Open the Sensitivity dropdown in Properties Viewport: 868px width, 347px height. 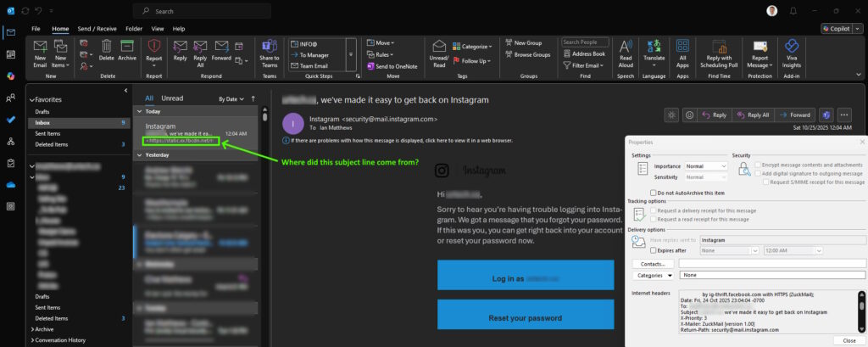pyautogui.click(x=706, y=176)
